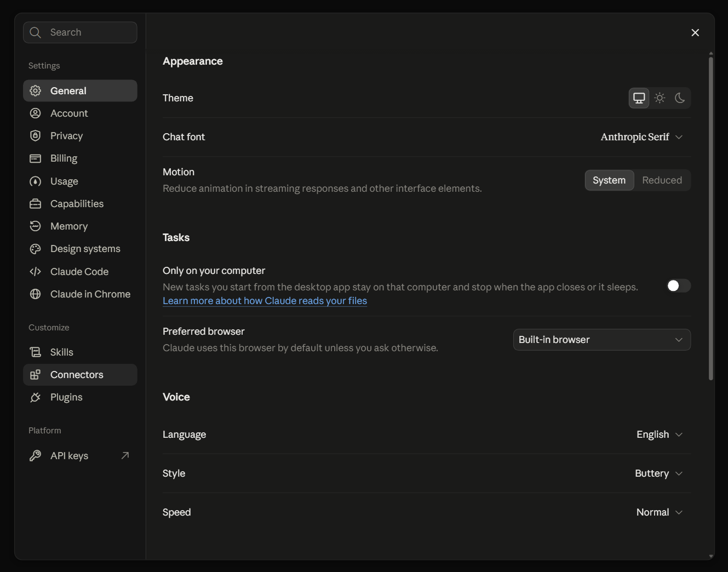Click the settings Search field

coord(80,32)
